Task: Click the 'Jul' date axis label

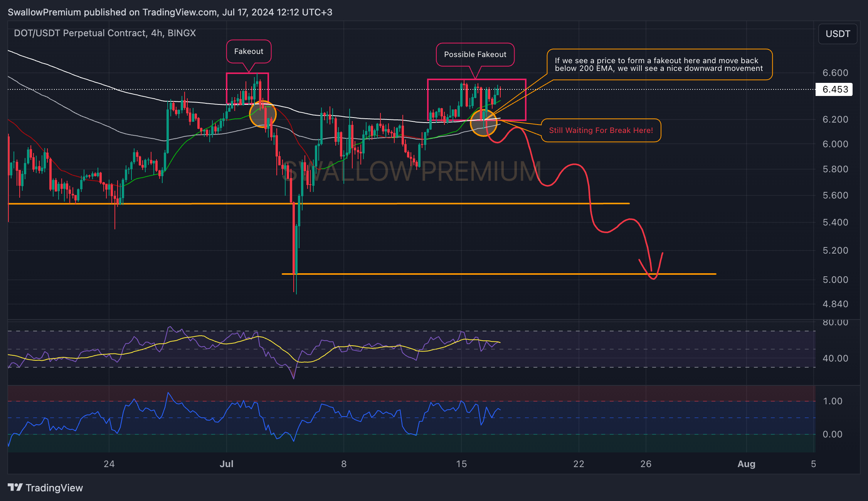Action: (x=227, y=464)
